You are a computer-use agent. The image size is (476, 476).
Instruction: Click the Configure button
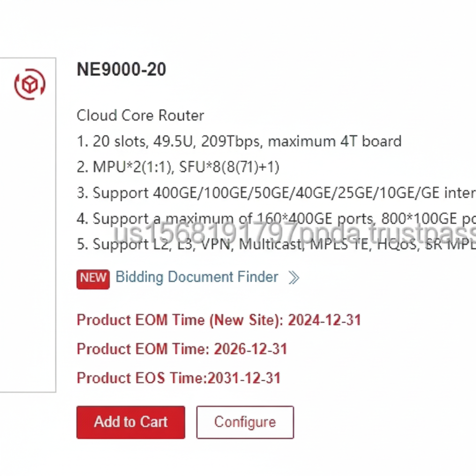pyautogui.click(x=245, y=422)
